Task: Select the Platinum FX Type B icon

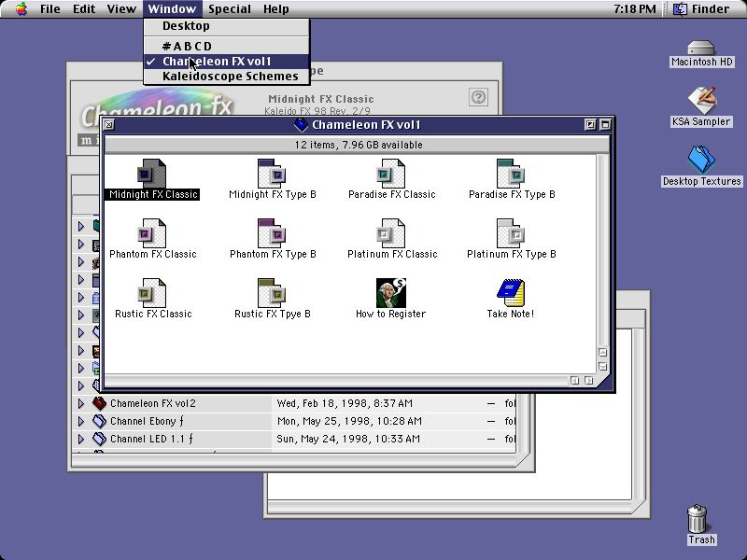Action: pyautogui.click(x=510, y=232)
